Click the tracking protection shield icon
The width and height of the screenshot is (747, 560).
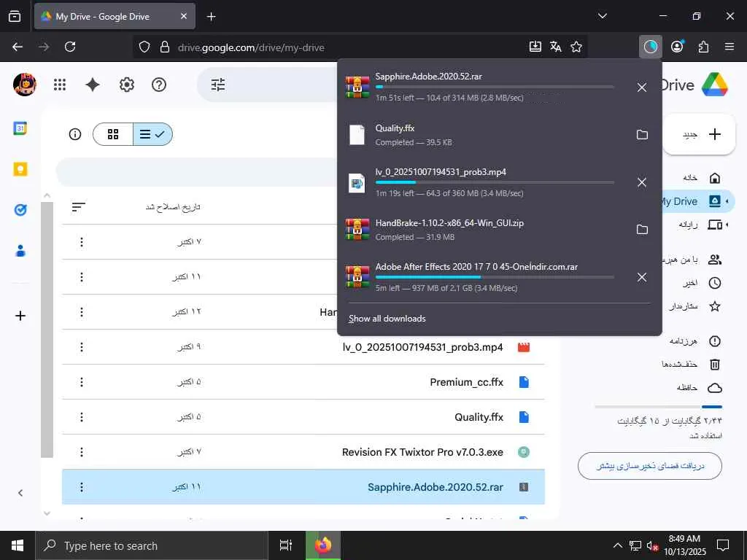tap(144, 47)
